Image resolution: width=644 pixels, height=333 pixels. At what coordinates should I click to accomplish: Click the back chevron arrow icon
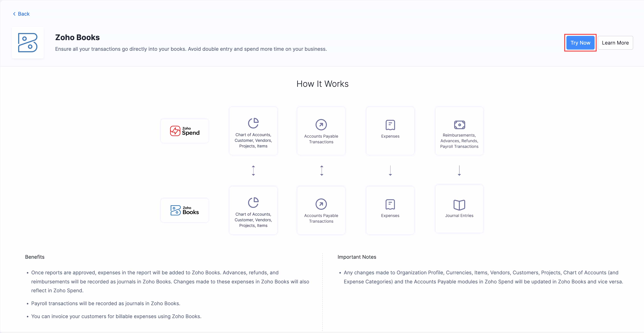point(14,14)
